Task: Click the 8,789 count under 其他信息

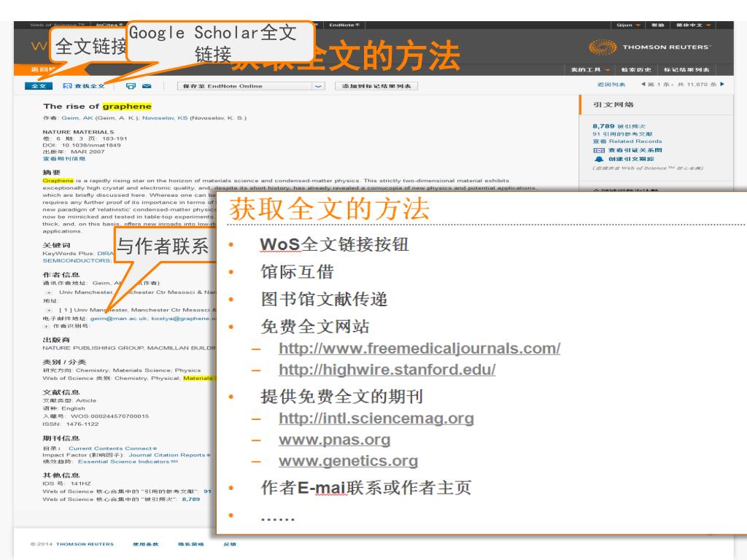Action: pos(191,499)
